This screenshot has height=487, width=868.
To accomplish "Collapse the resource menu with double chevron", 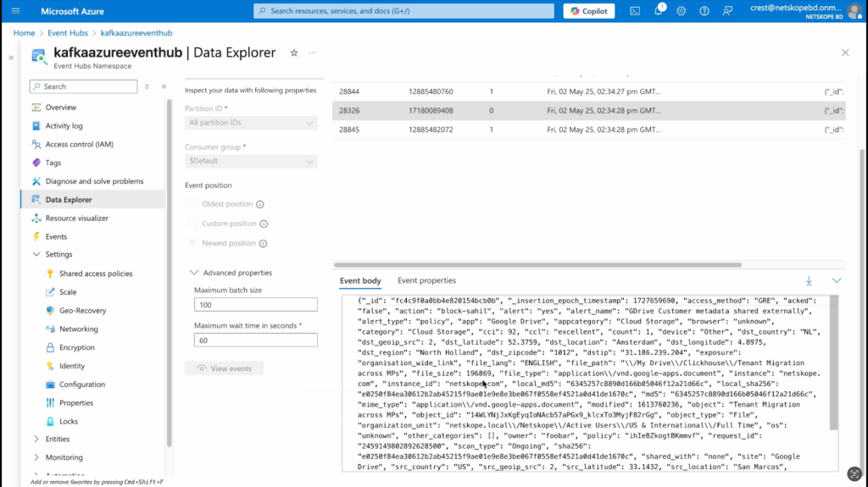I will point(164,86).
